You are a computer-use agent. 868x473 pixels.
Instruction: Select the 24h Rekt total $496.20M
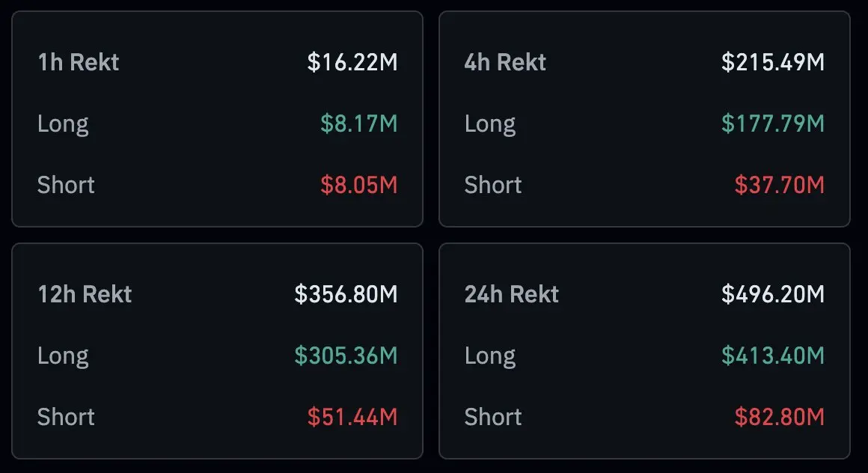pos(772,294)
